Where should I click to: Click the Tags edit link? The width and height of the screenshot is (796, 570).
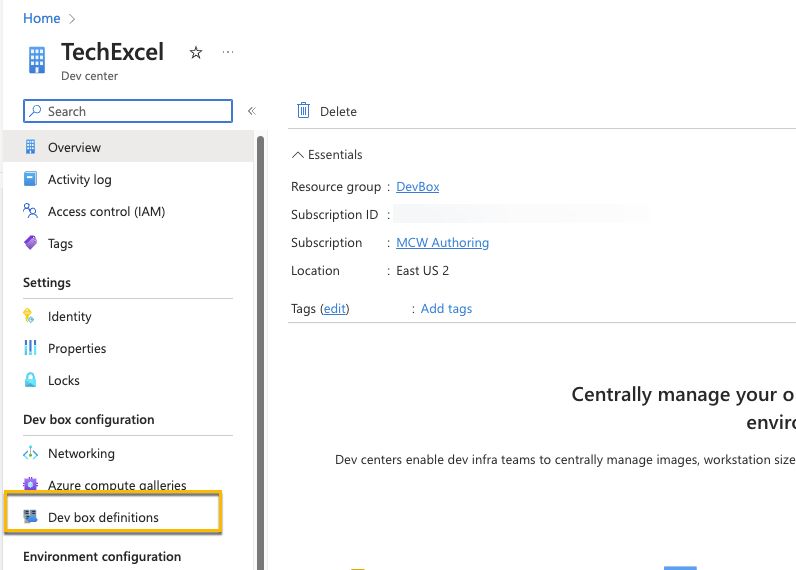click(x=335, y=309)
